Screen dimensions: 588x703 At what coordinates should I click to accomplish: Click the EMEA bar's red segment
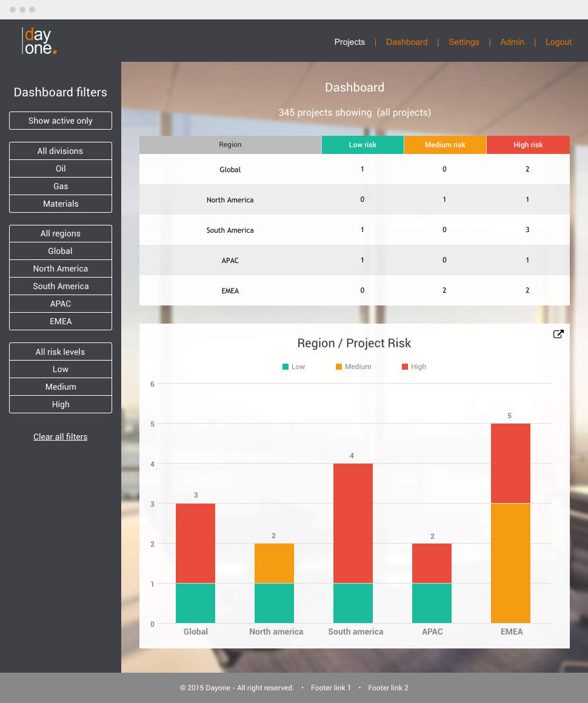point(510,463)
